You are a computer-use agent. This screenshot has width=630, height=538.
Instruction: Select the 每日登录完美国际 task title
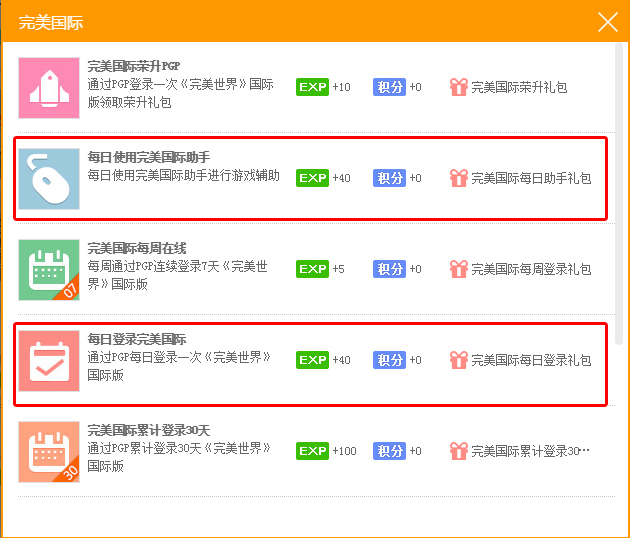point(137,339)
